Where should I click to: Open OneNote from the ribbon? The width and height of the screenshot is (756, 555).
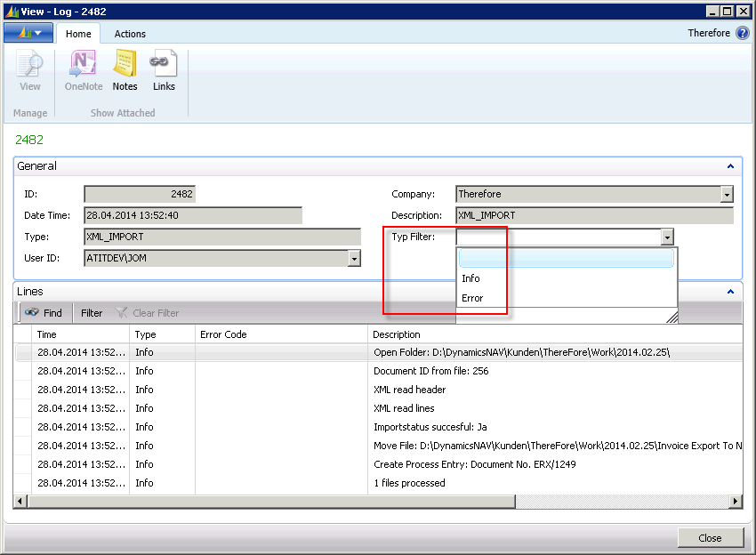pyautogui.click(x=84, y=71)
